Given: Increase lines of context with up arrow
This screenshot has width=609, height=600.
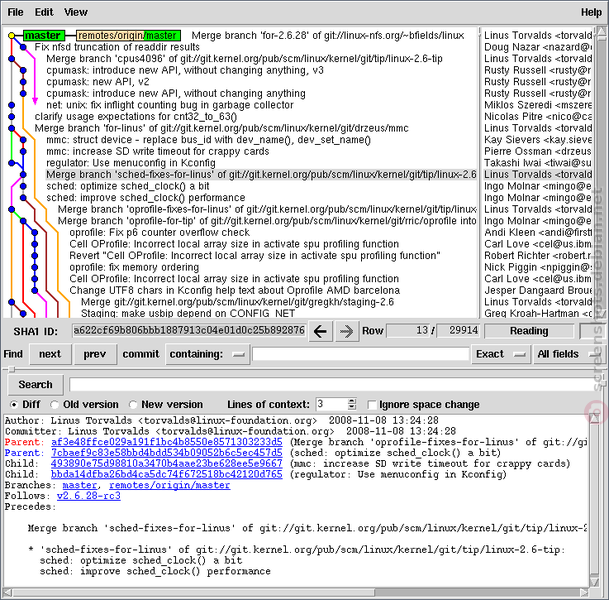Looking at the screenshot, I should coord(351,401).
